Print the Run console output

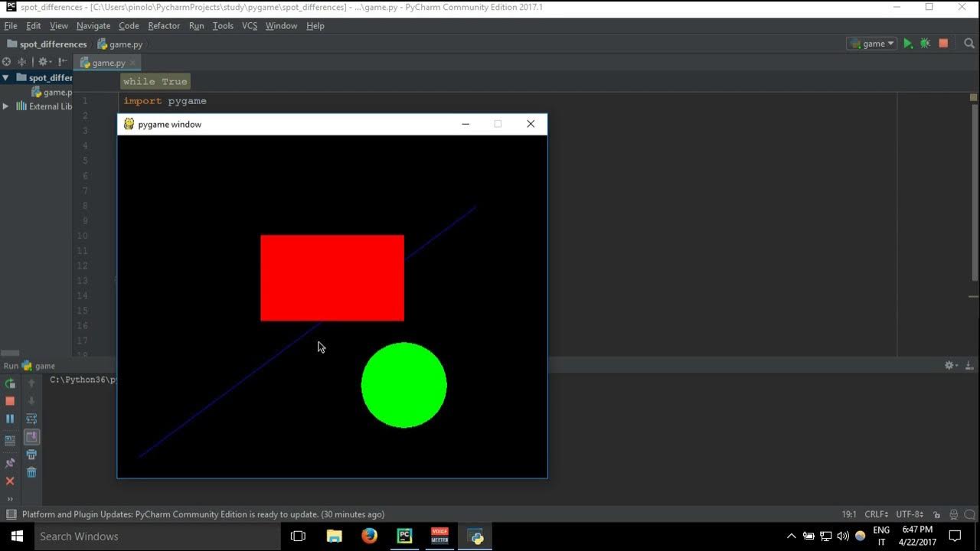coord(31,455)
